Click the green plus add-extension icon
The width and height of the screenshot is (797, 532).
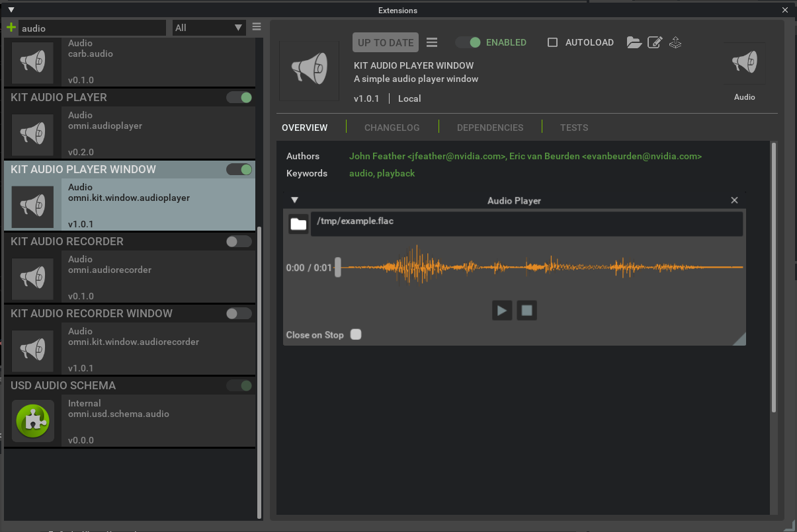coord(11,28)
